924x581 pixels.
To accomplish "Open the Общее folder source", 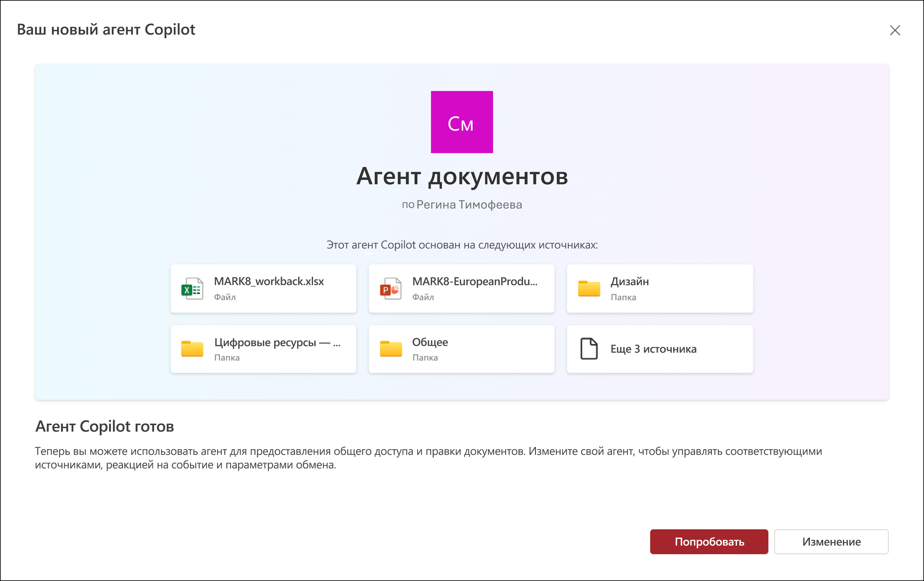I will pyautogui.click(x=461, y=349).
